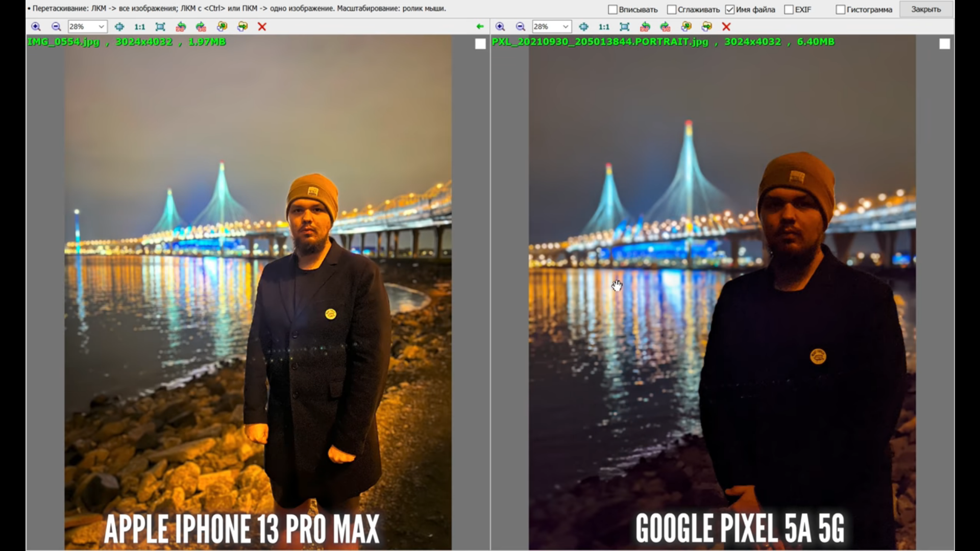Fit right image to pane
Viewport: 980px width, 551px height.
(625, 27)
